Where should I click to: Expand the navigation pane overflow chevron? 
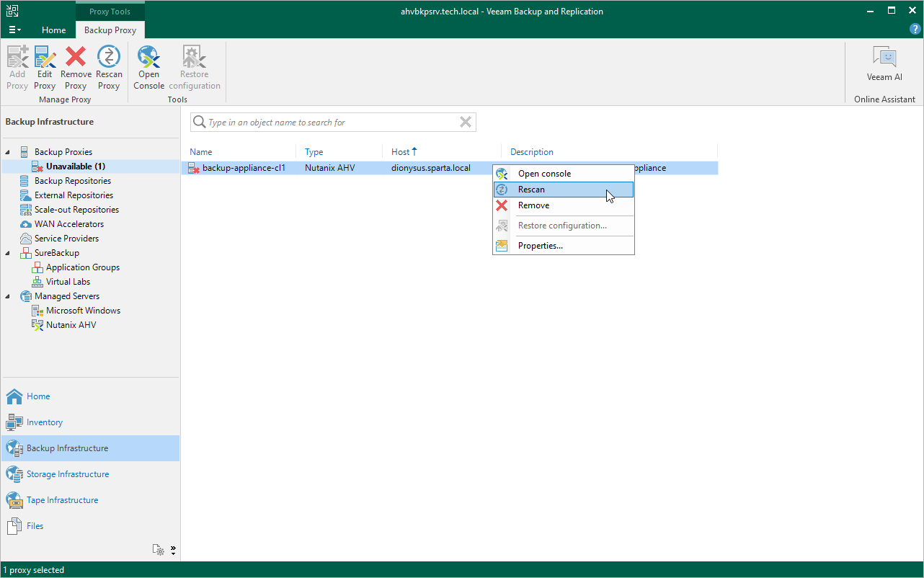(173, 550)
